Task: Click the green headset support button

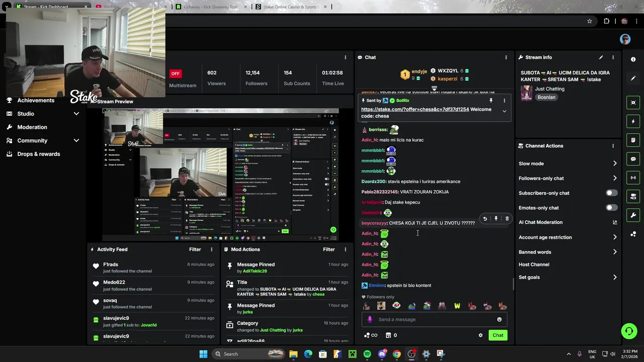Action: [629, 331]
